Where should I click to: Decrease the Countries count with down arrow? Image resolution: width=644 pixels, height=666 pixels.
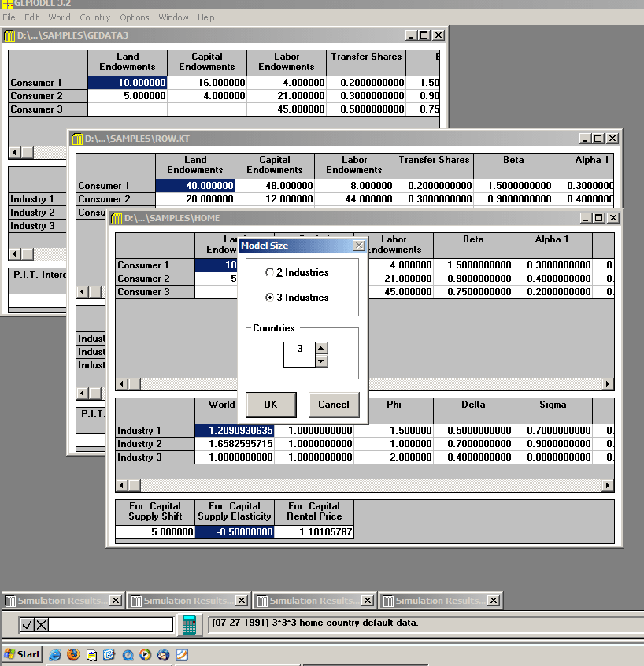pyautogui.click(x=321, y=361)
